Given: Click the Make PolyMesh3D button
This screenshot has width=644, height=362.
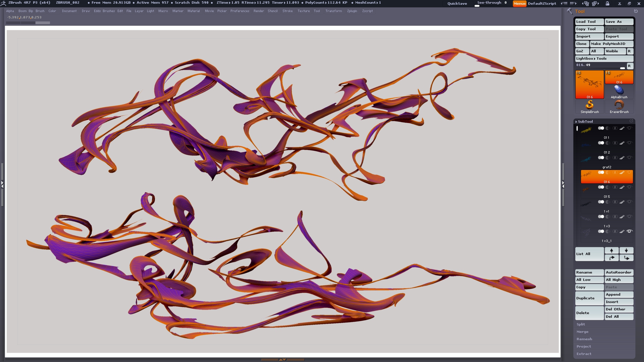Looking at the screenshot, I should pyautogui.click(x=611, y=44).
